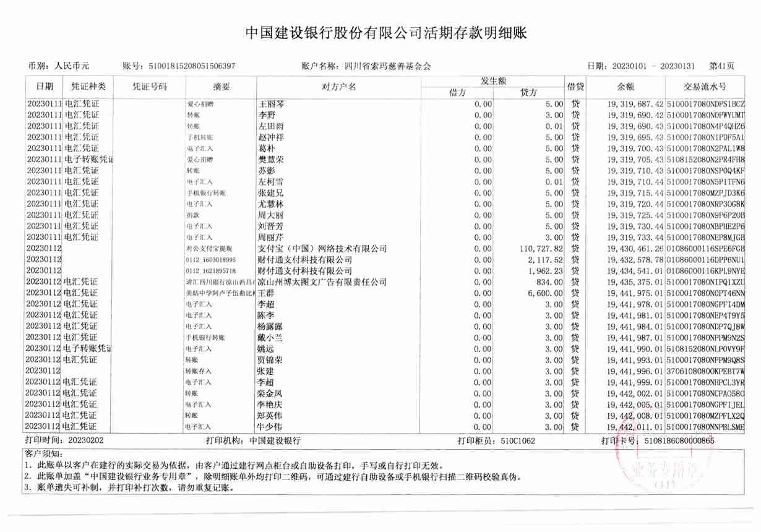
Task: Click the 对方户名 column header
Action: click(x=338, y=87)
